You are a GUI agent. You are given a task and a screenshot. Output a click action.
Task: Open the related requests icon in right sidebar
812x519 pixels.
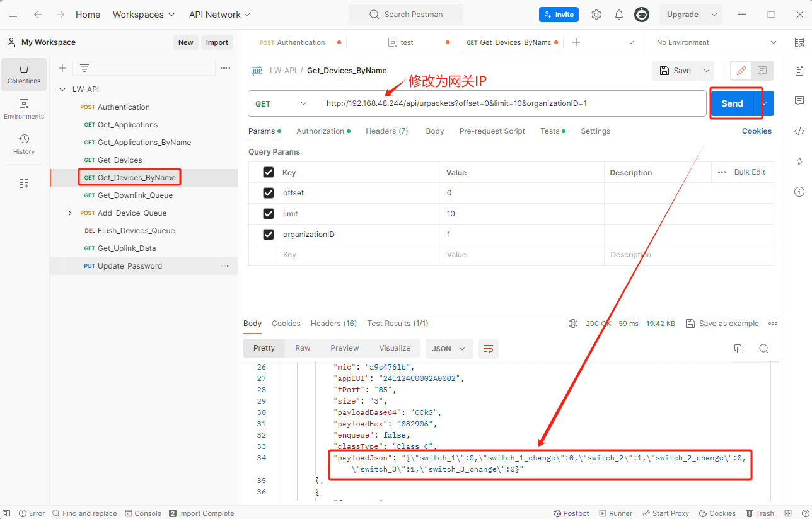click(x=799, y=161)
